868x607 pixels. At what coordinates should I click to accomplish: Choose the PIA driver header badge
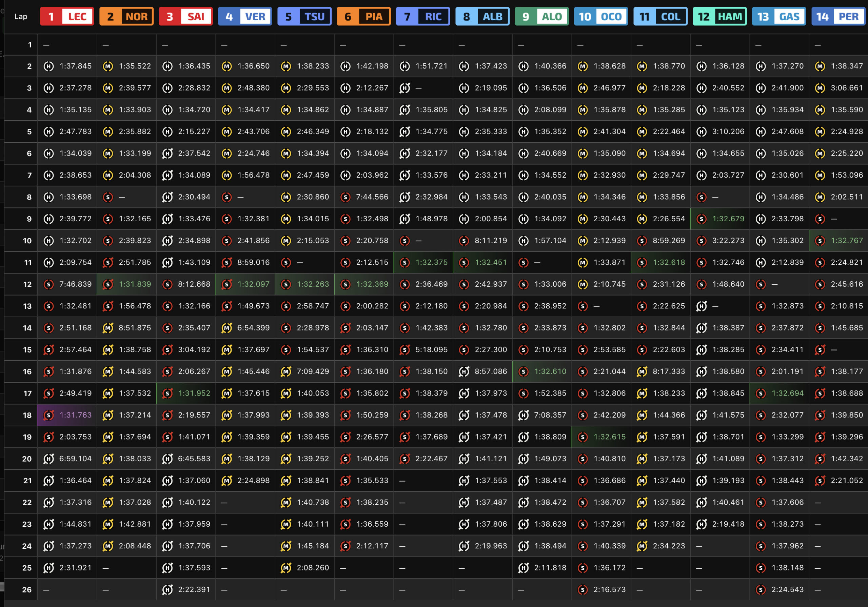click(364, 16)
